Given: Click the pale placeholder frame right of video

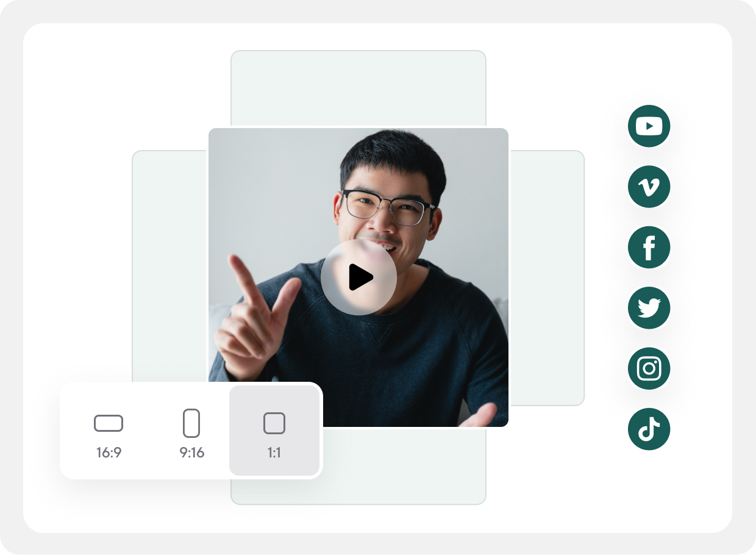Looking at the screenshot, I should 547,277.
